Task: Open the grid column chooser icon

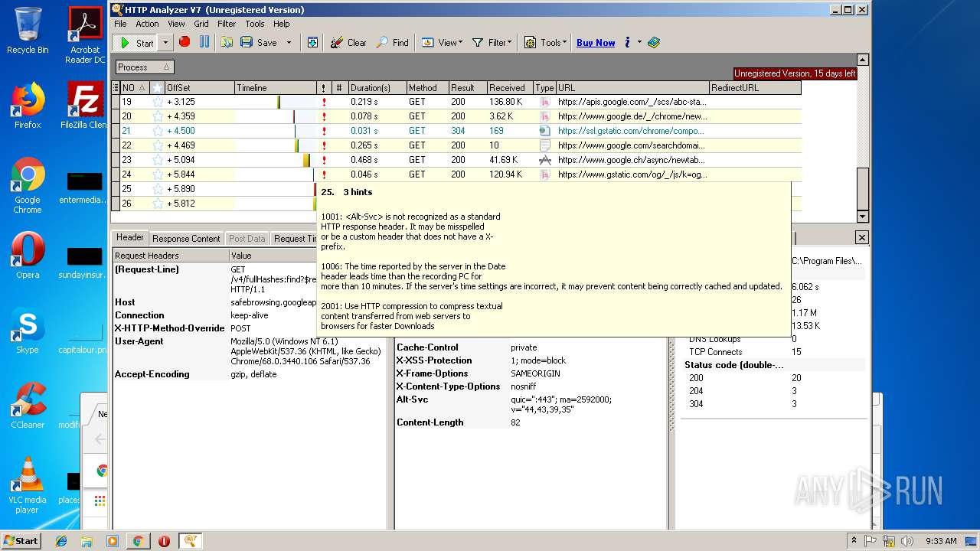Action: point(116,88)
